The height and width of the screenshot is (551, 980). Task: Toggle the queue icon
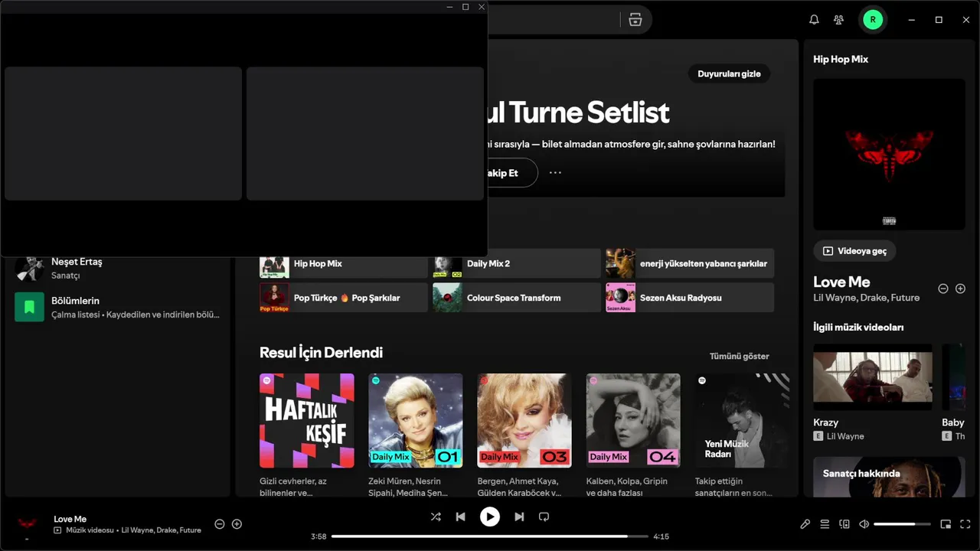tap(825, 524)
